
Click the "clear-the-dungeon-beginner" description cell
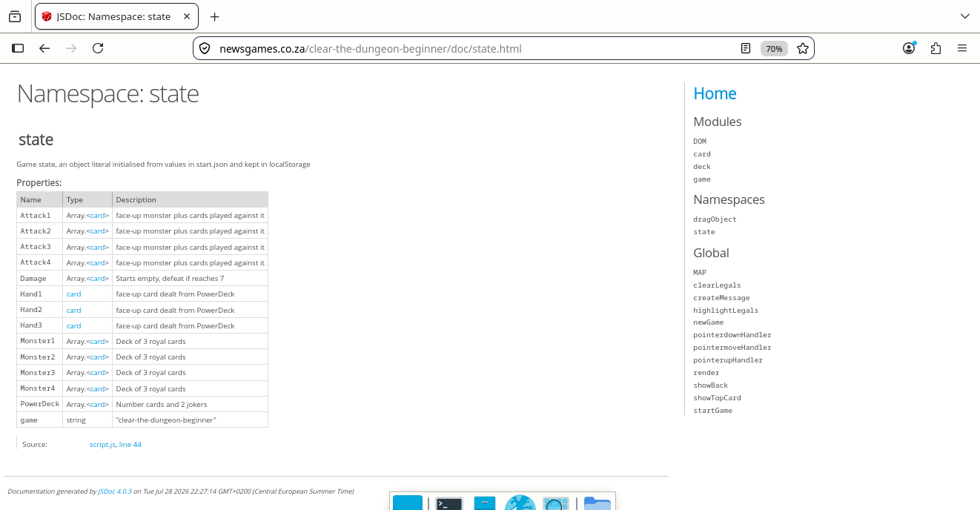[x=191, y=420]
